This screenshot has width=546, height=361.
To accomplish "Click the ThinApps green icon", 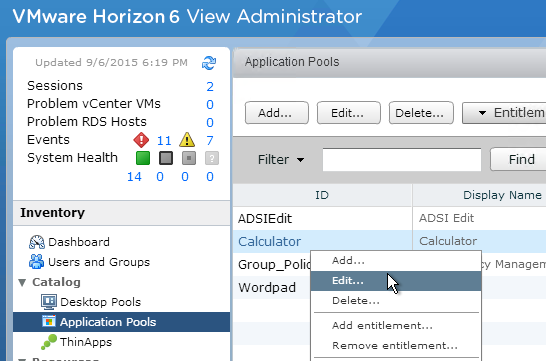I will click(49, 342).
